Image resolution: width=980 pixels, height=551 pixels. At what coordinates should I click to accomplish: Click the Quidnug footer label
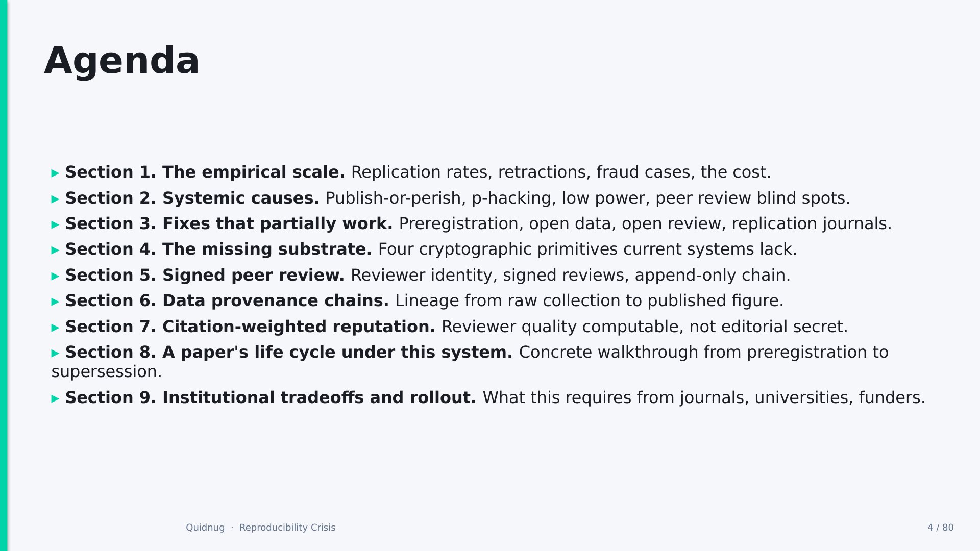[205, 528]
